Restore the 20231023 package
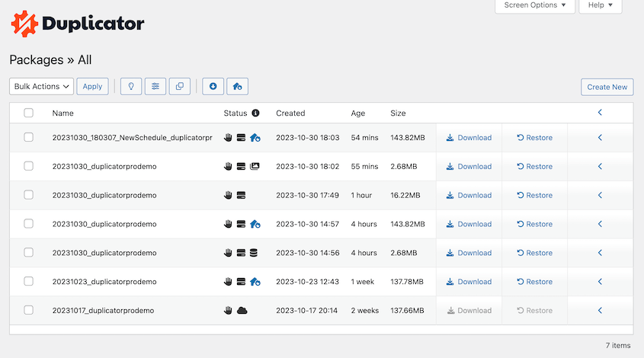The image size is (644, 358). tap(535, 282)
